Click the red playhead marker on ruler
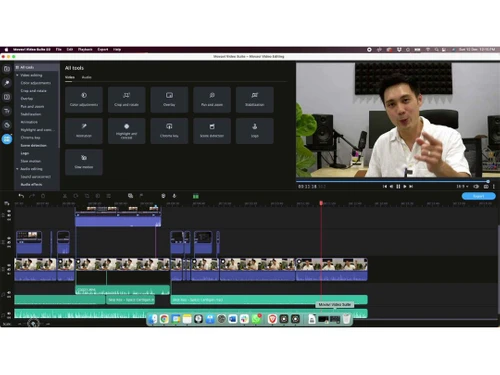The height and width of the screenshot is (375, 500). (321, 203)
